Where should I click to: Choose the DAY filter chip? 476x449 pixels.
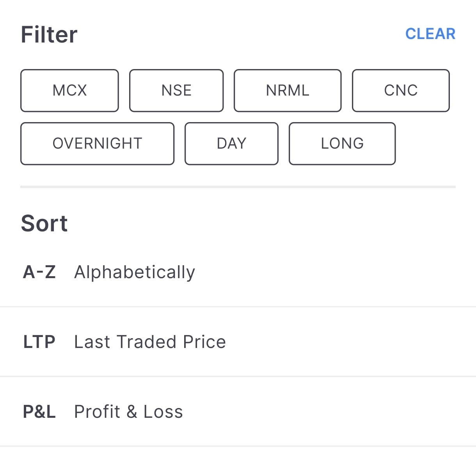pyautogui.click(x=231, y=144)
